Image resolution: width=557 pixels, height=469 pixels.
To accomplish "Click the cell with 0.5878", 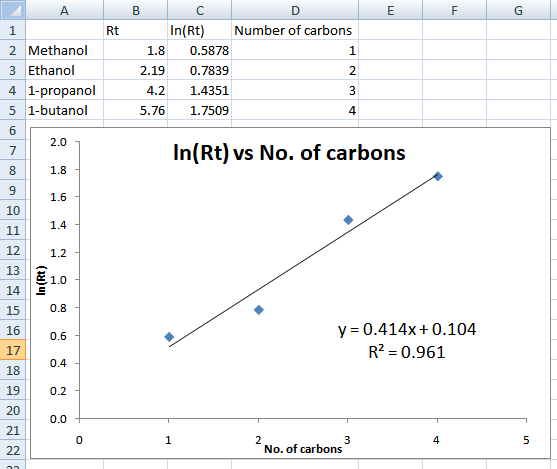I will click(199, 50).
